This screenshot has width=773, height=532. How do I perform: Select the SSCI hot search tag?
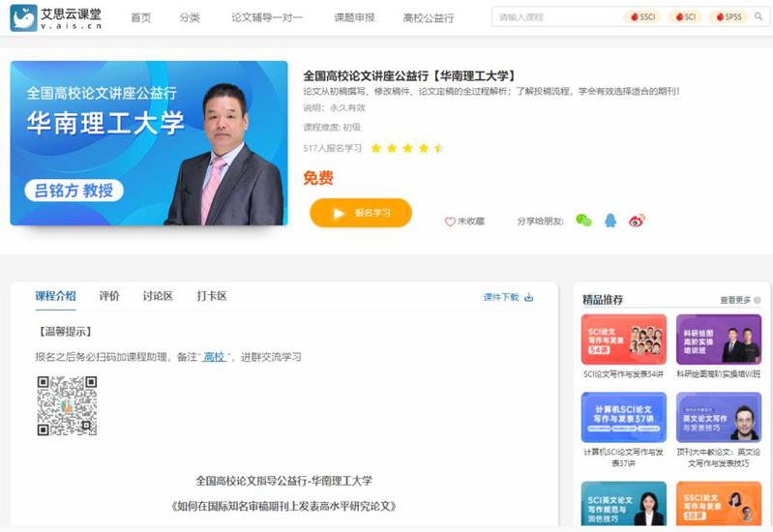coord(642,16)
